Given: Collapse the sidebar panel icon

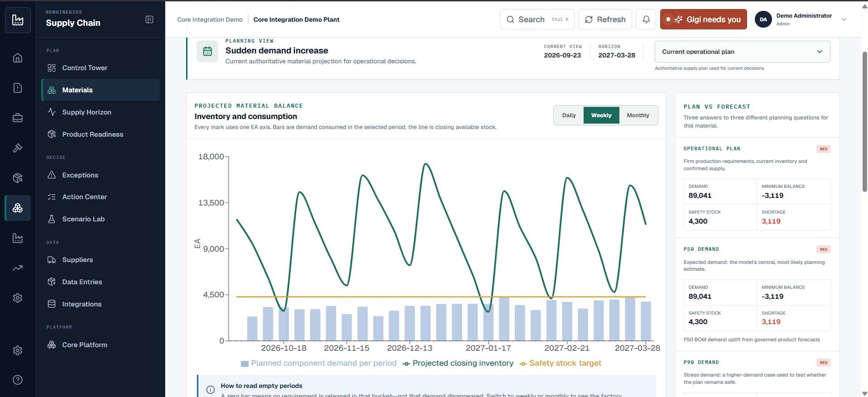Looking at the screenshot, I should 149,19.
